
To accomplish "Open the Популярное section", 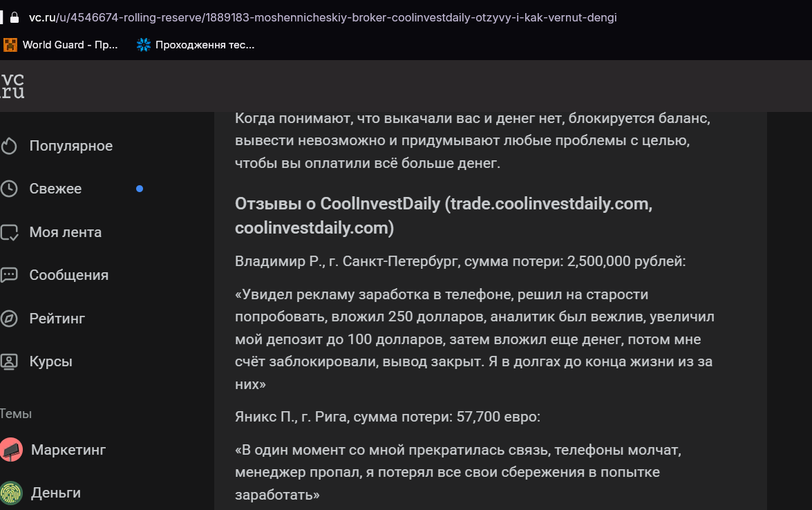I will (70, 146).
